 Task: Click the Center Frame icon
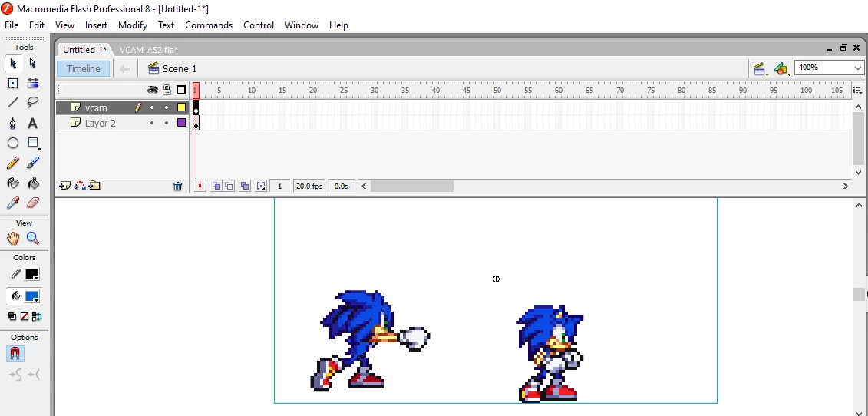click(x=200, y=186)
